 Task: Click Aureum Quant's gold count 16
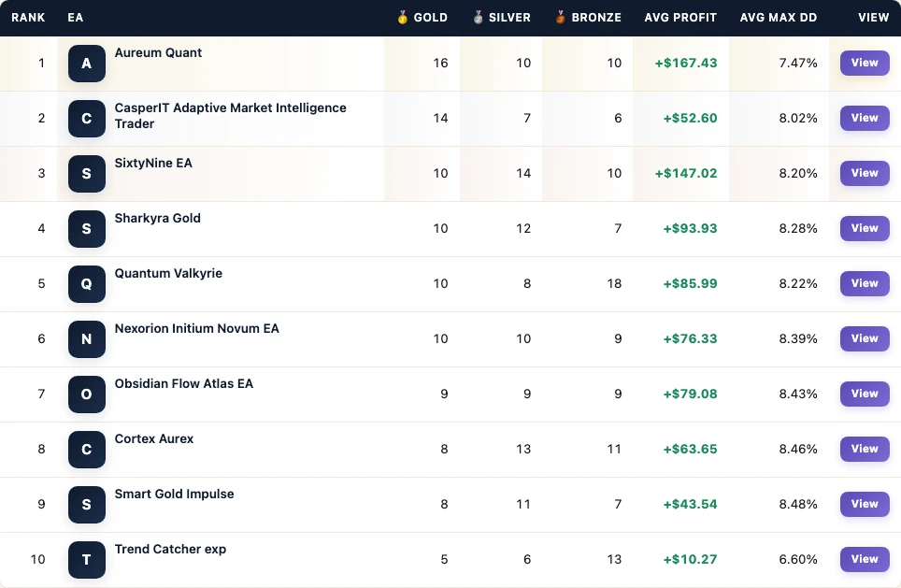pos(441,64)
